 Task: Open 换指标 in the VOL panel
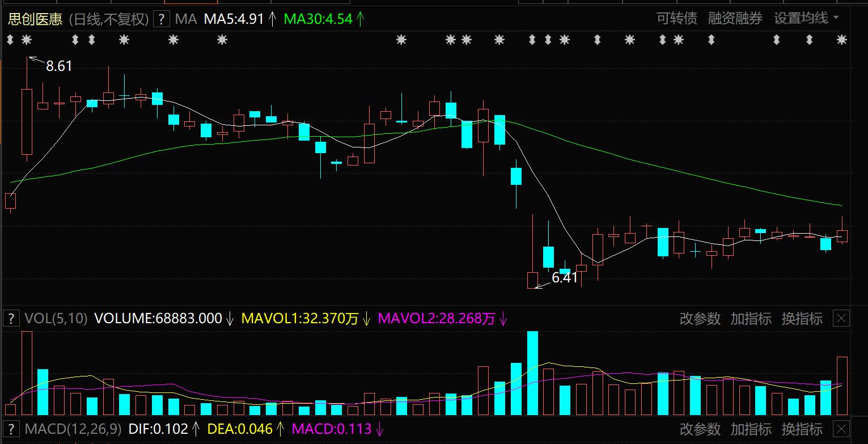pos(802,319)
